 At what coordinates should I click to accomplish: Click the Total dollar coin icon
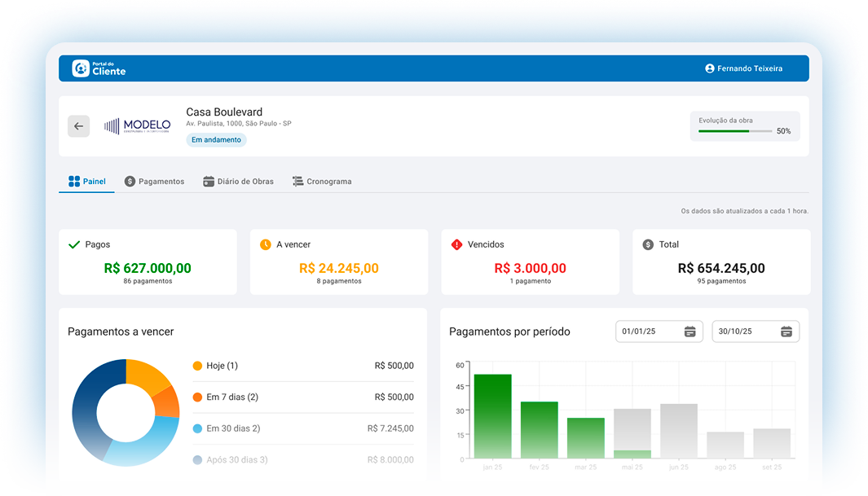[x=648, y=244]
